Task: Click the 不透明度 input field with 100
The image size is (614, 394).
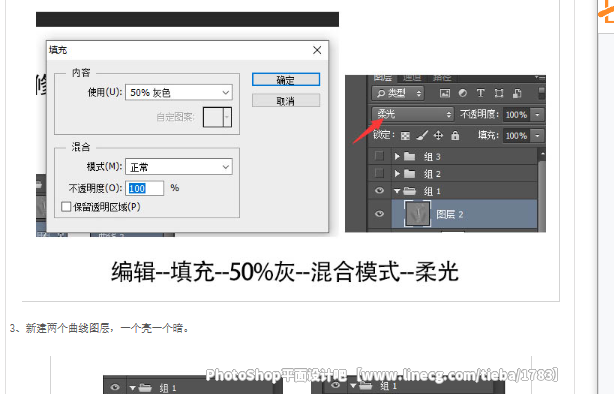Action: (x=144, y=188)
